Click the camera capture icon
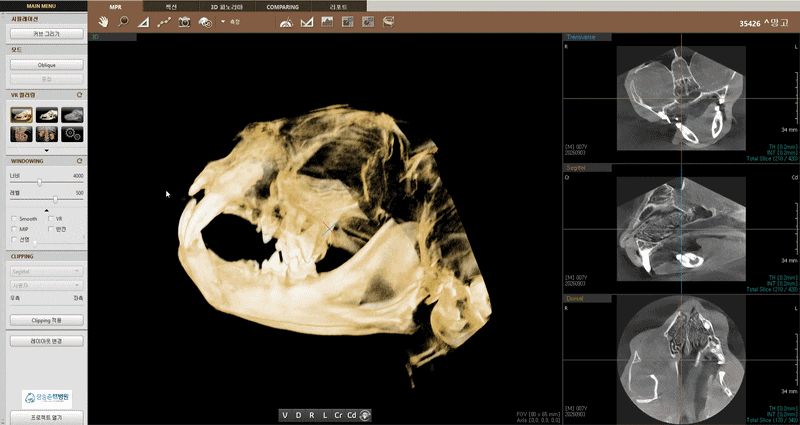This screenshot has height=425, width=800. pyautogui.click(x=184, y=22)
